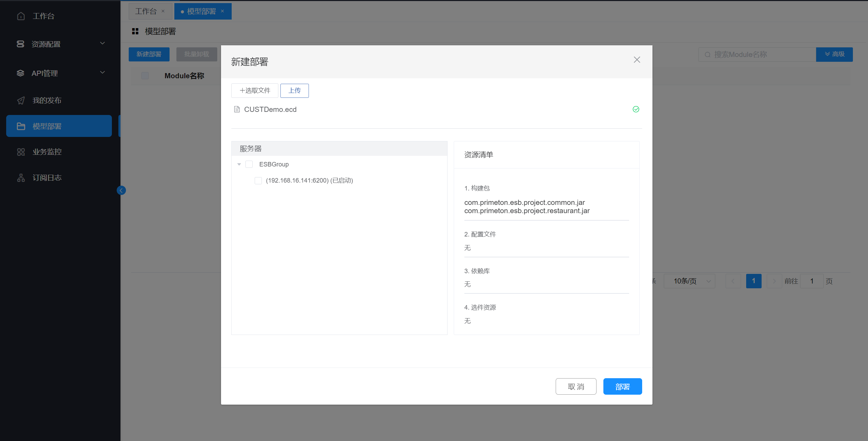
Task: Close the 新建部署 dialog with X
Action: click(x=637, y=60)
